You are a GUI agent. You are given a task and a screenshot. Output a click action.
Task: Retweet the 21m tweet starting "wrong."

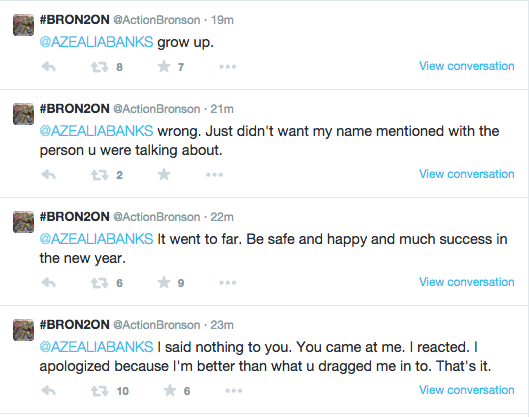point(100,175)
